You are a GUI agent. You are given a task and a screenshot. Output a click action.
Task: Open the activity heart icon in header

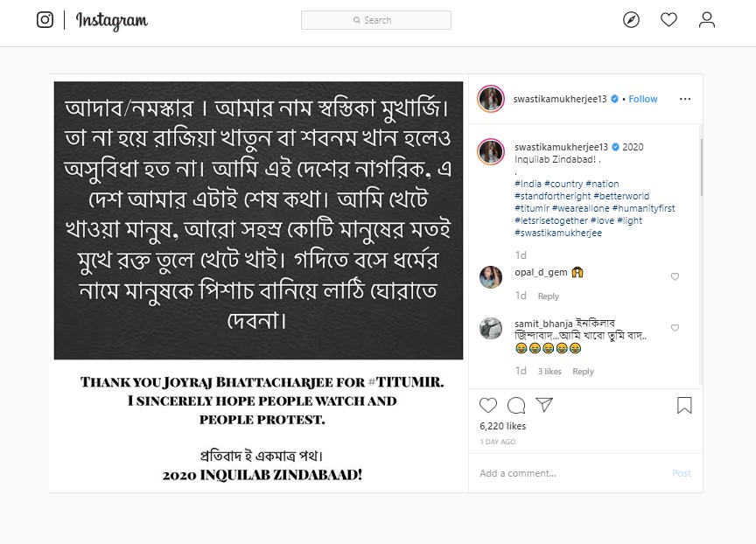click(x=668, y=20)
